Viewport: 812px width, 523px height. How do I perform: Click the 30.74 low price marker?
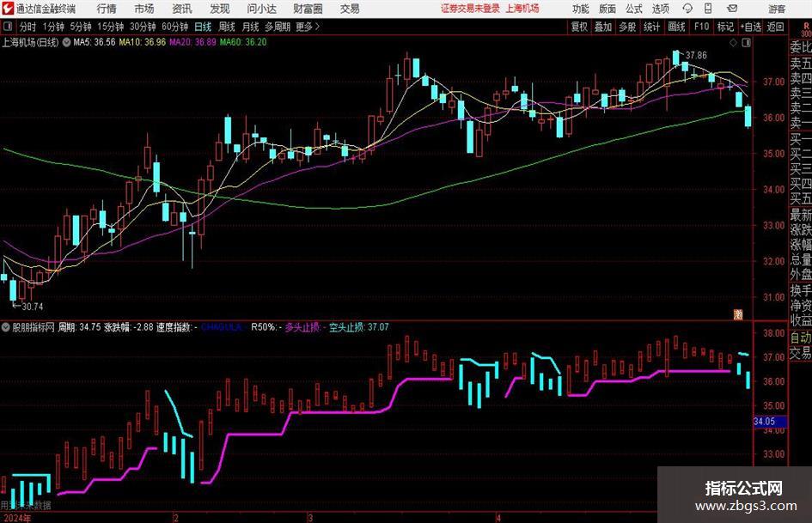click(x=32, y=307)
